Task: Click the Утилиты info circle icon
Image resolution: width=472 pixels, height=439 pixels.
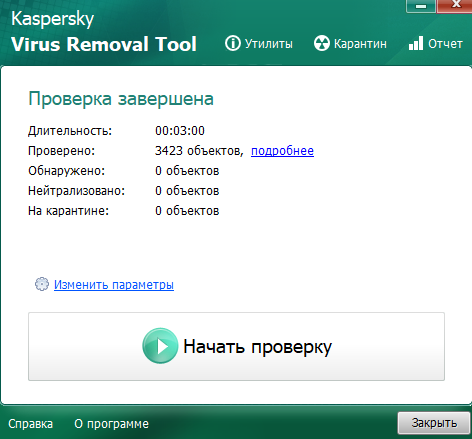Action: (x=232, y=43)
